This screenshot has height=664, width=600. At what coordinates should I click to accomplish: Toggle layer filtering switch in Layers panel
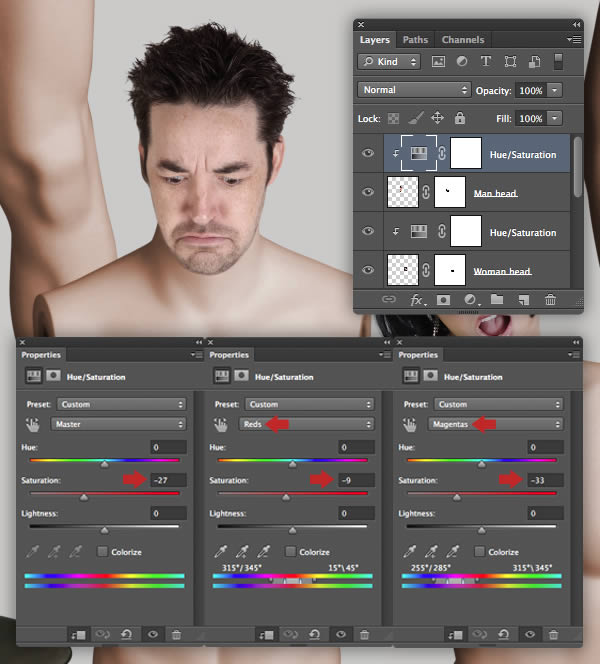pyautogui.click(x=558, y=61)
